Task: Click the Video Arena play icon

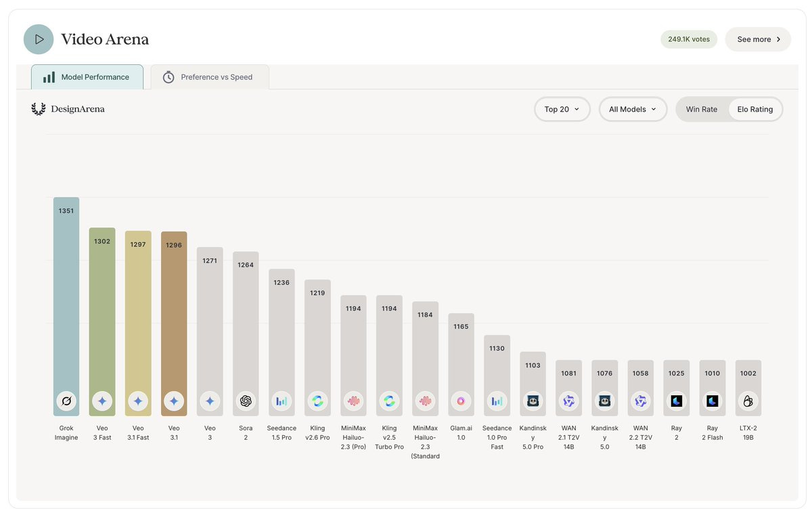Action: pos(39,39)
